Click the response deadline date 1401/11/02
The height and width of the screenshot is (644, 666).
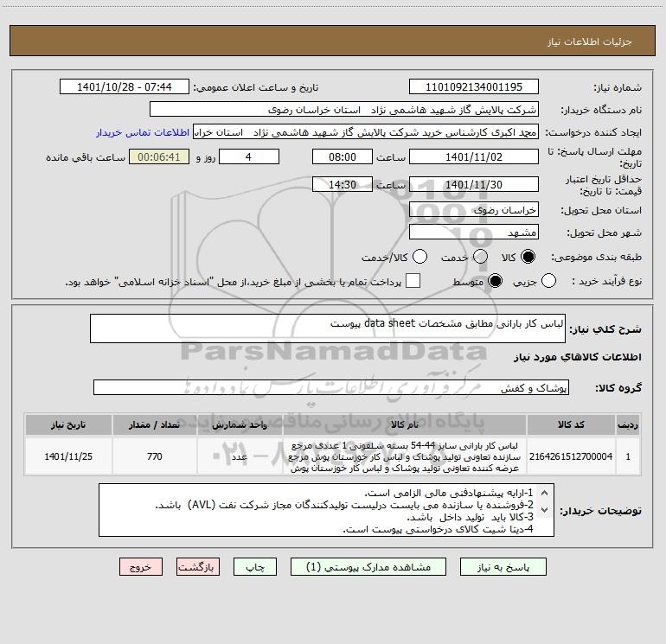click(x=474, y=156)
